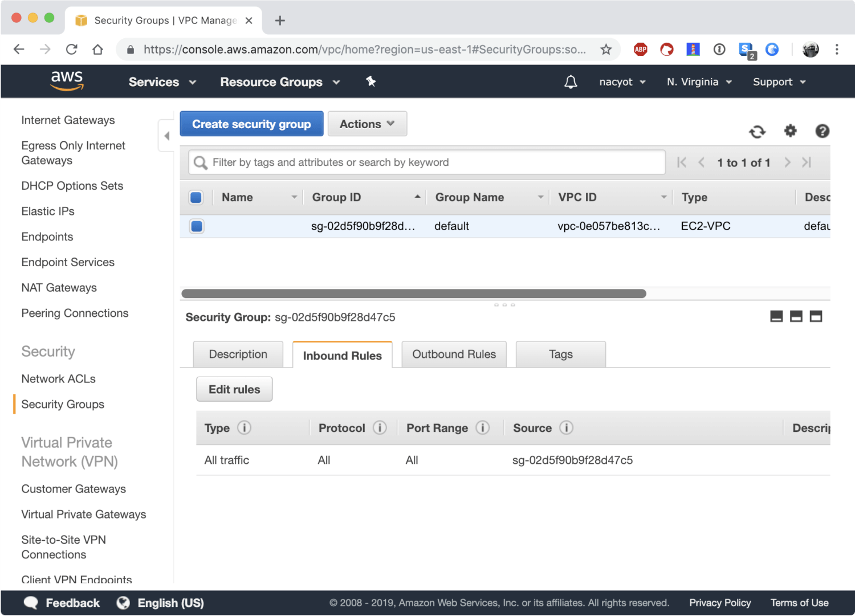
Task: Open table settings gear icon
Action: [790, 131]
